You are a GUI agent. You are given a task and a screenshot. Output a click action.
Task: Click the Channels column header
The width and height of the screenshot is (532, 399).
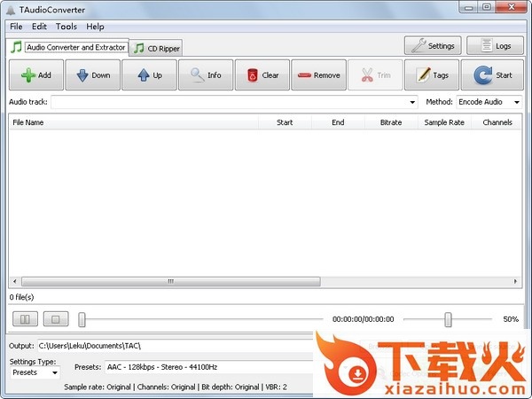click(497, 122)
